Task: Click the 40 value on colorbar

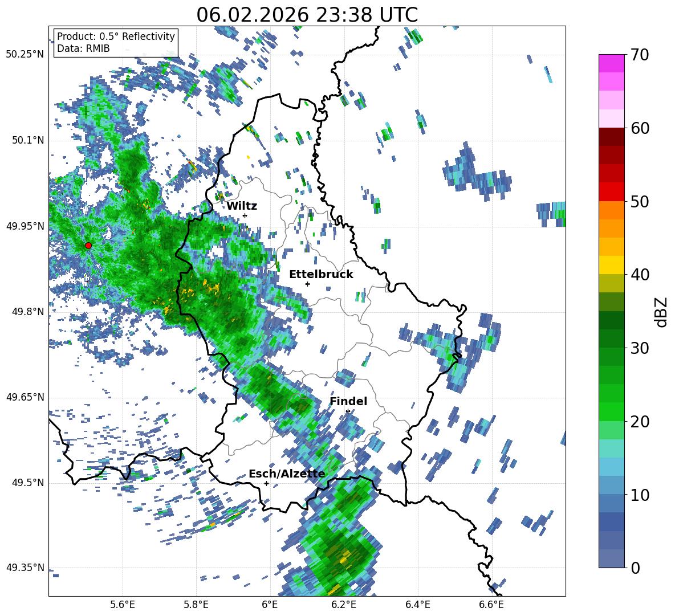Action: tap(640, 275)
